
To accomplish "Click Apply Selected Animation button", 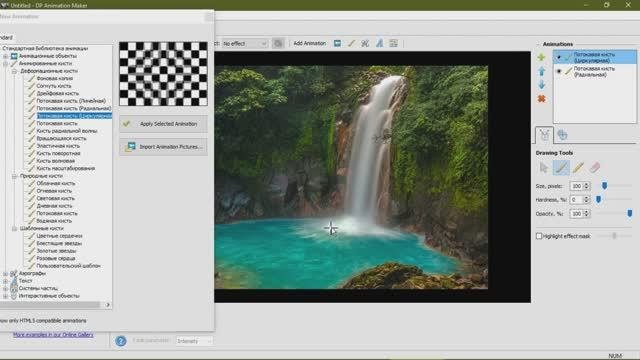I will 163,124.
